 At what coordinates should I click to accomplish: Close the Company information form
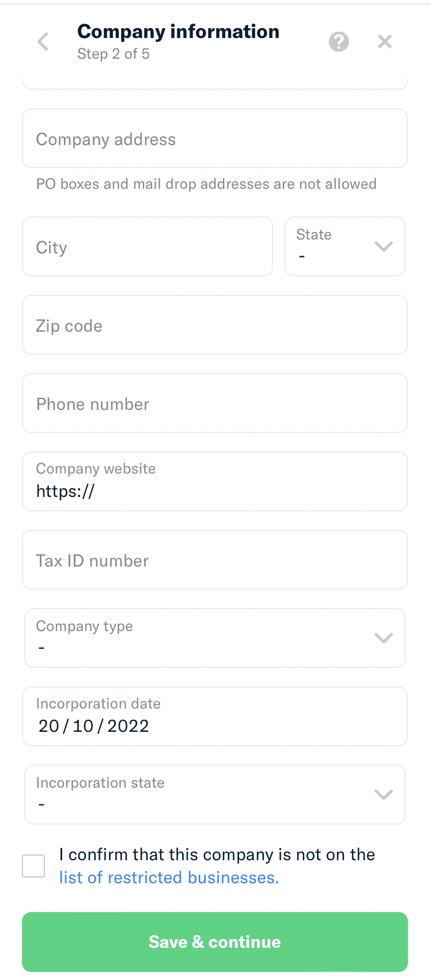point(385,41)
